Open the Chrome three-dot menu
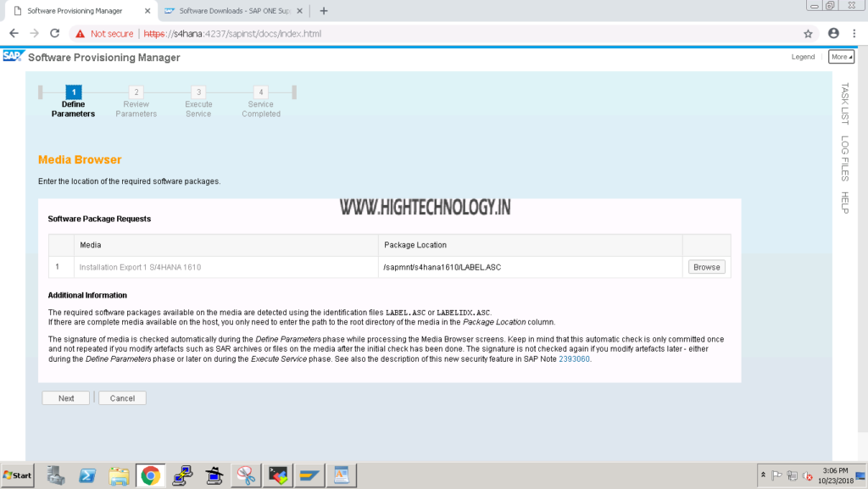The image size is (868, 489). coord(854,33)
